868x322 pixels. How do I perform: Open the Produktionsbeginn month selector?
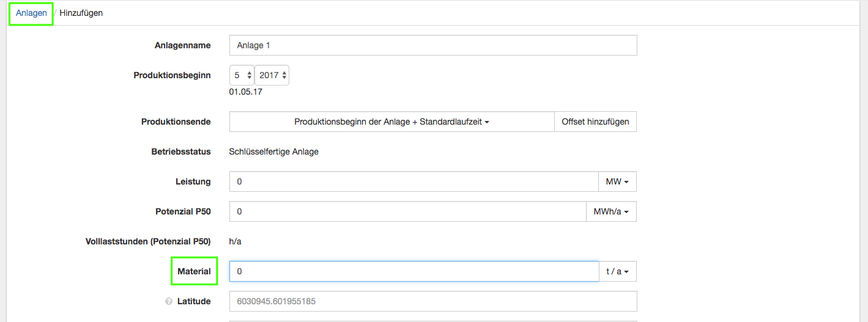pos(242,75)
